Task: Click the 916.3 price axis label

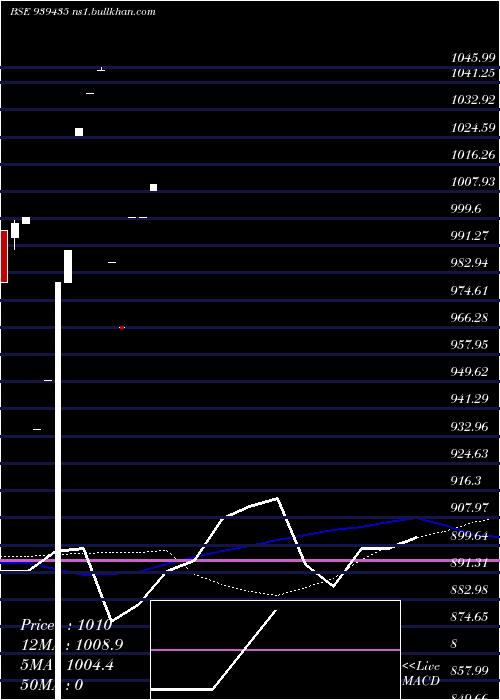Action: [466, 481]
